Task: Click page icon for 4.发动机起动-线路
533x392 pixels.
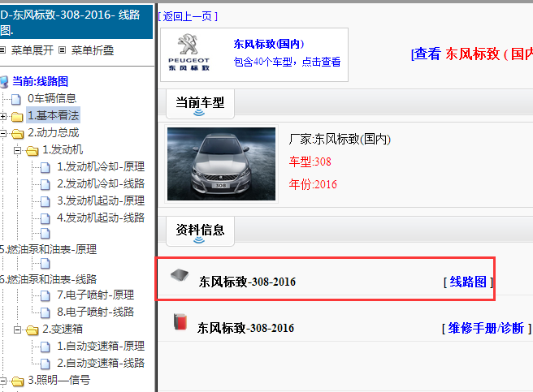Action: pos(45,218)
